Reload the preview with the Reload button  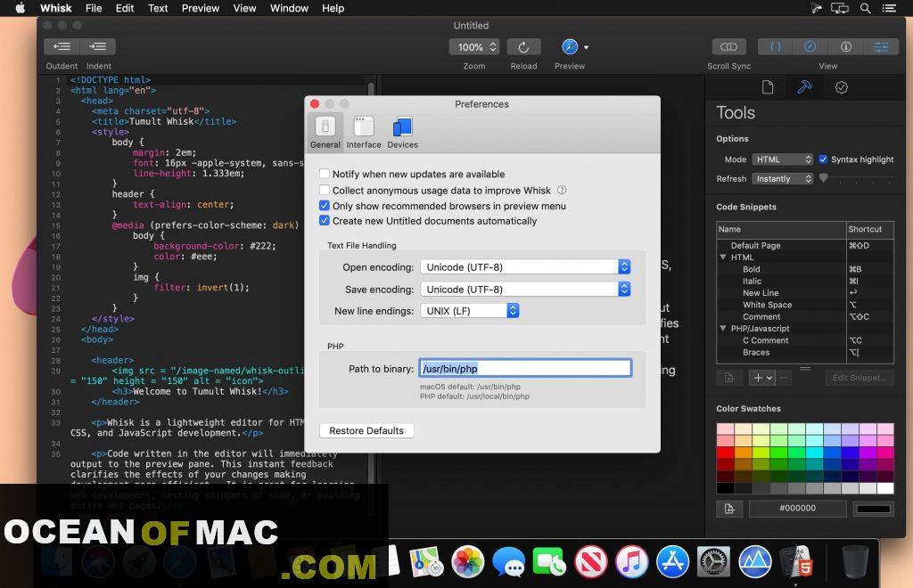(523, 47)
